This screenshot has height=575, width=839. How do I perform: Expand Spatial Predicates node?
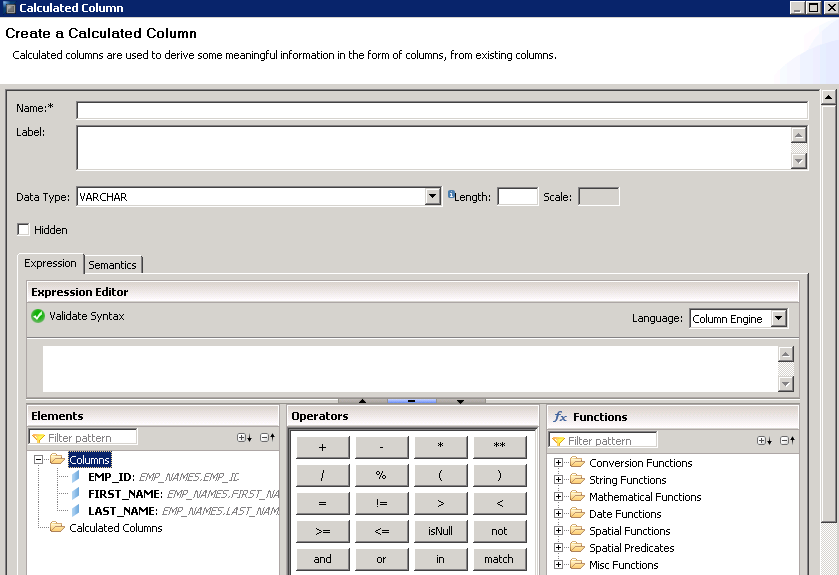558,548
